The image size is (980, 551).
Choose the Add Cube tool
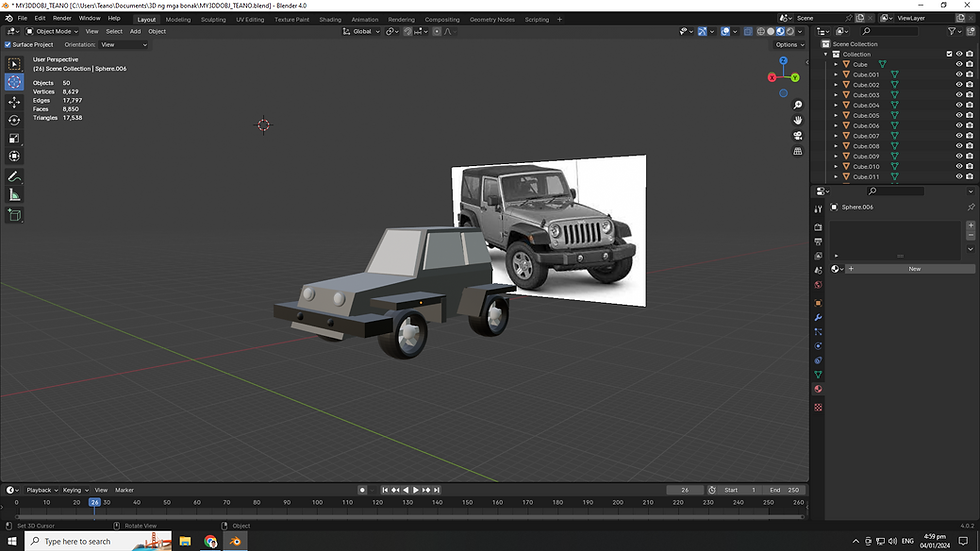pos(14,216)
